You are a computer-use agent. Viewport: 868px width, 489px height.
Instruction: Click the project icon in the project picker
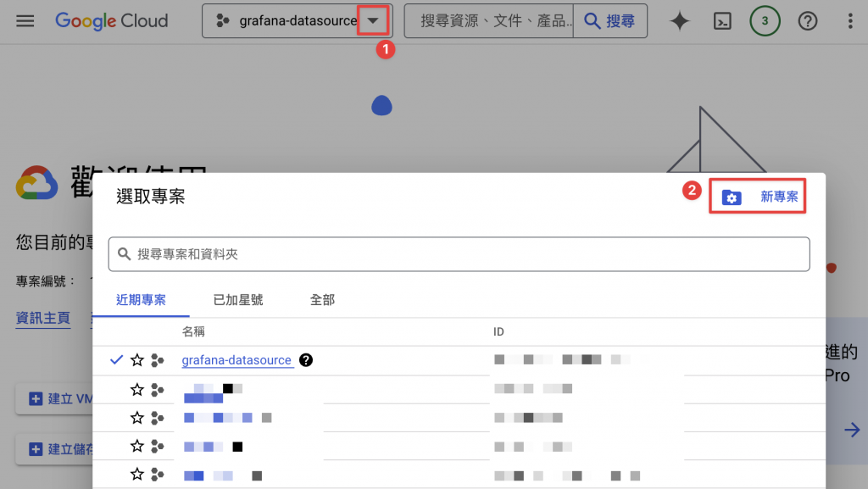click(223, 21)
